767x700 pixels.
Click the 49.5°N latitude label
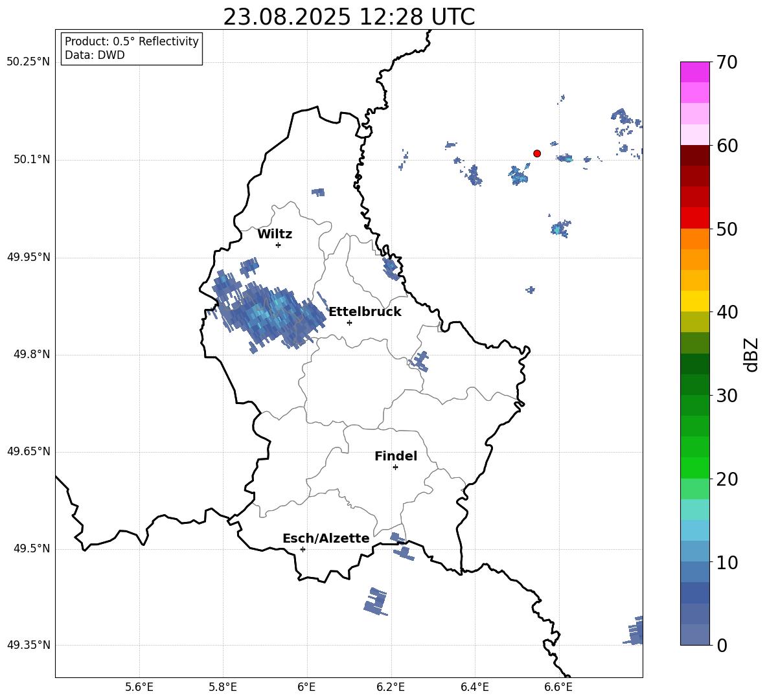pyautogui.click(x=32, y=548)
